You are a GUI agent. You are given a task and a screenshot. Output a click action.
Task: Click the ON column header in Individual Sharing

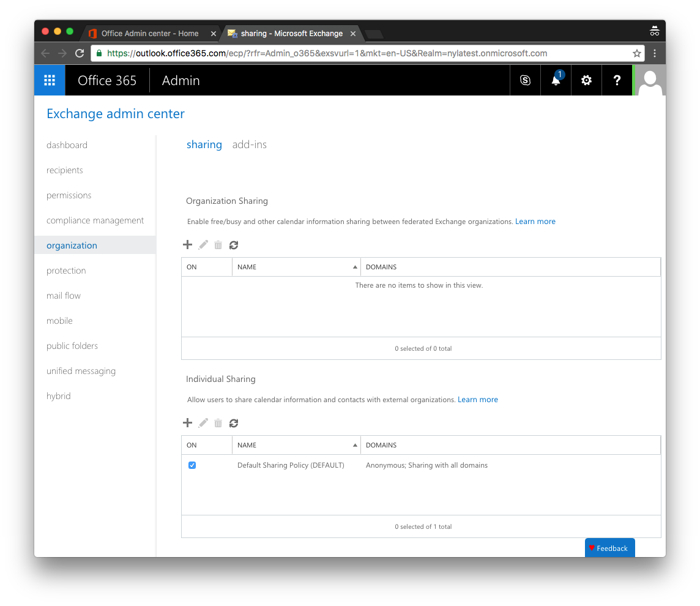point(192,445)
